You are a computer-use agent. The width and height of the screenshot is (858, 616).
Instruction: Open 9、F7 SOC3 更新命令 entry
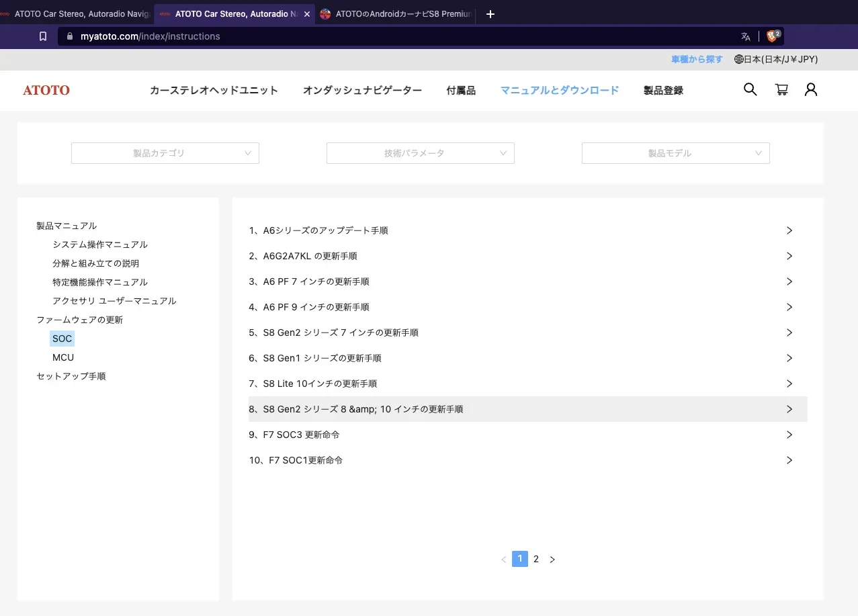point(527,435)
